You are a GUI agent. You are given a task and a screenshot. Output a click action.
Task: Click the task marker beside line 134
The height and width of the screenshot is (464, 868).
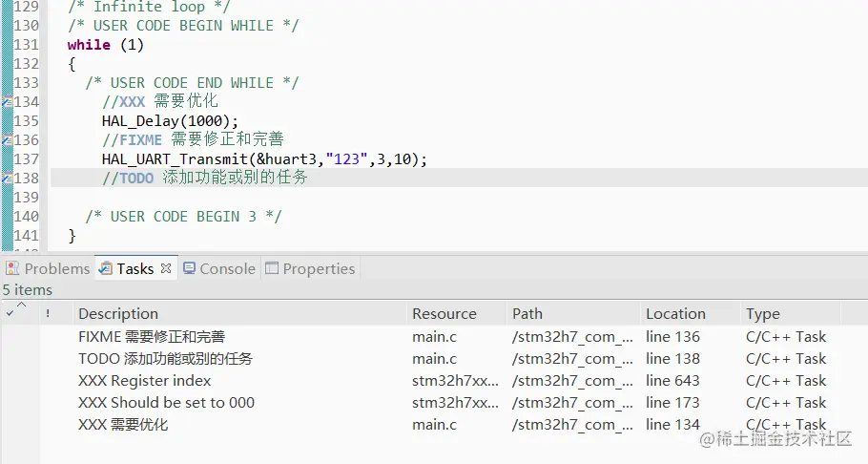point(8,102)
